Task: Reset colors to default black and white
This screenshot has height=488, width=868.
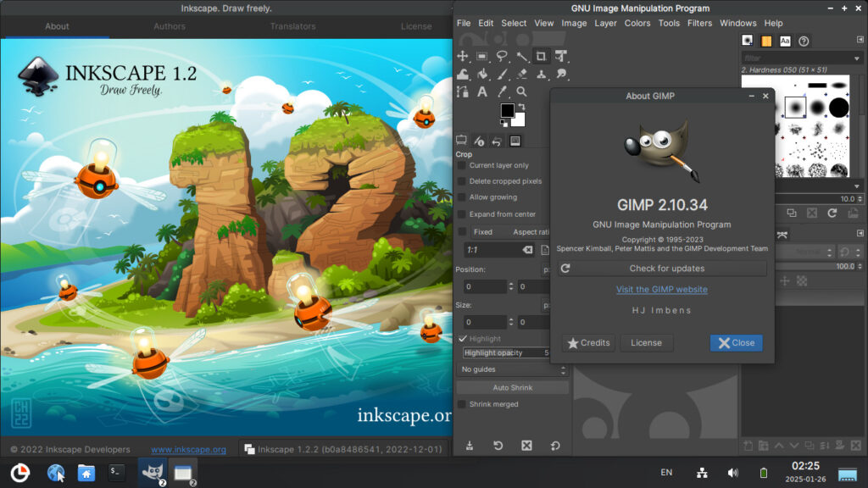Action: point(504,124)
